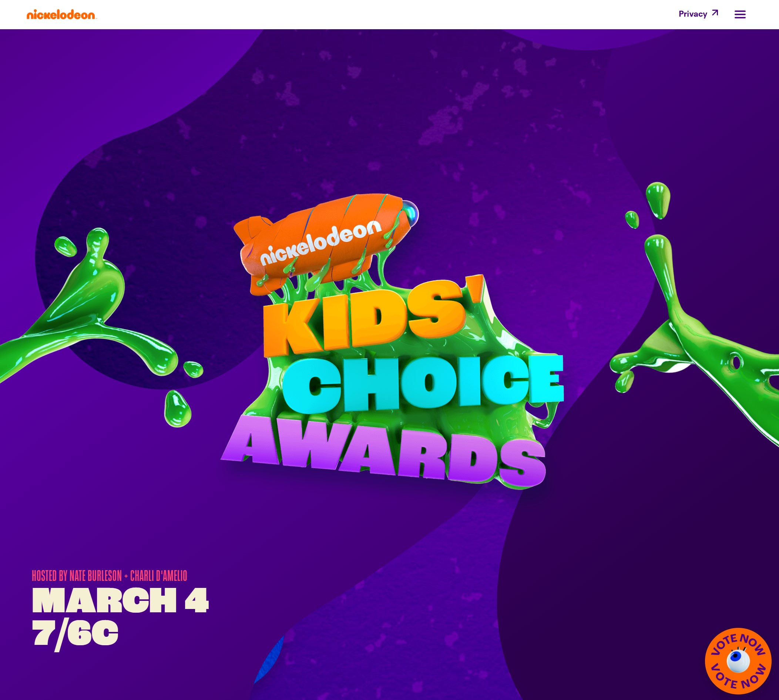Image resolution: width=779 pixels, height=700 pixels.
Task: Open the Privacy link
Action: tap(693, 14)
